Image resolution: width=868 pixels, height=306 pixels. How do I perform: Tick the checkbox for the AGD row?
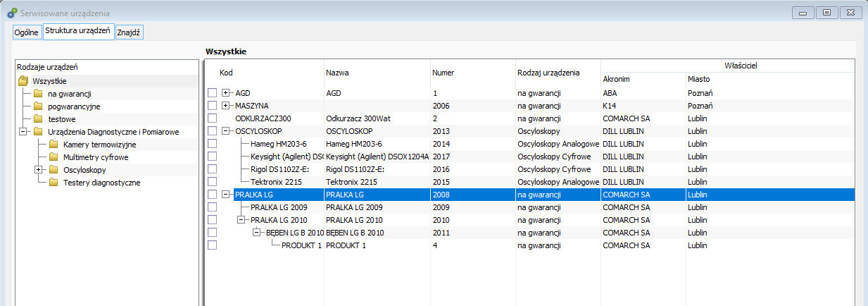[213, 93]
